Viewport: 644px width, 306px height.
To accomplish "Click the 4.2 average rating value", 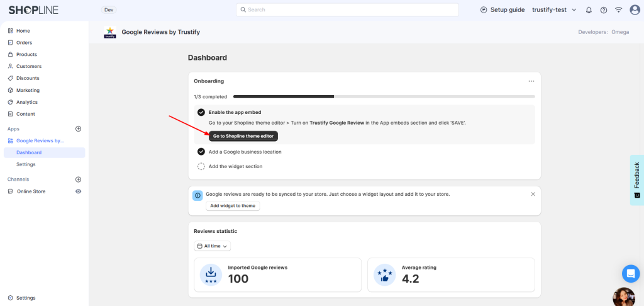I will pyautogui.click(x=410, y=279).
